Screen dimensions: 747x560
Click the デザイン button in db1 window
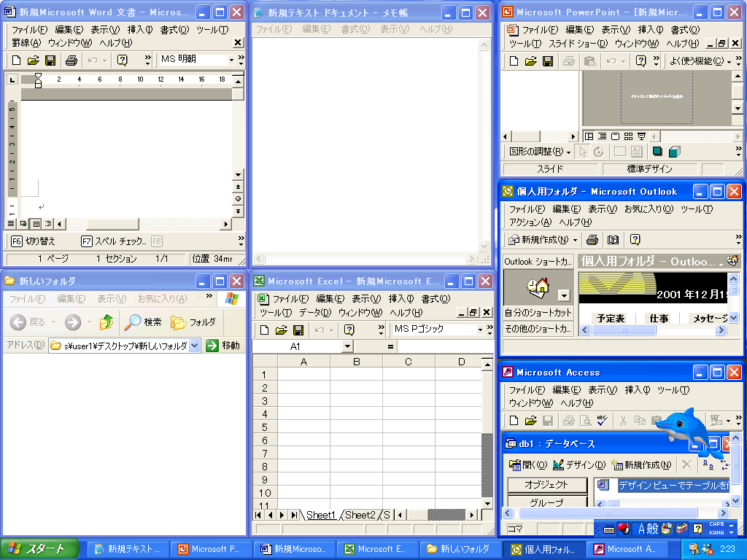(x=579, y=464)
